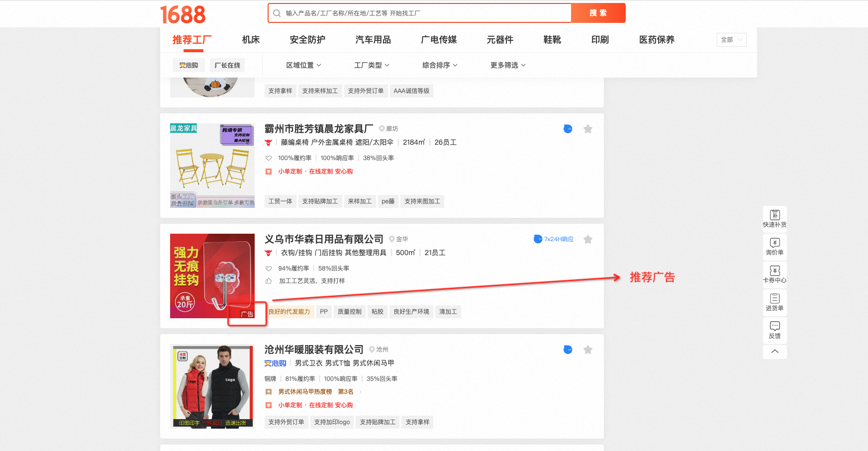
Task: Switch to the 广电传媒 tab
Action: point(439,40)
